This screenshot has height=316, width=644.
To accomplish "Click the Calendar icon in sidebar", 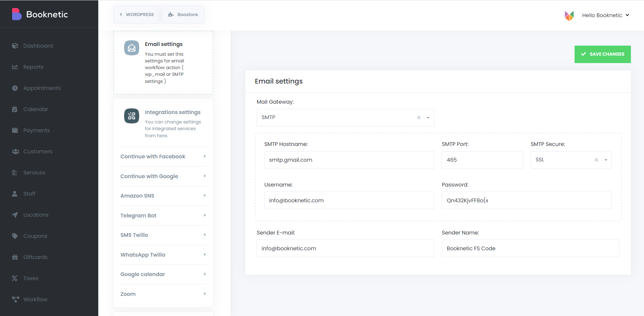I will (15, 109).
